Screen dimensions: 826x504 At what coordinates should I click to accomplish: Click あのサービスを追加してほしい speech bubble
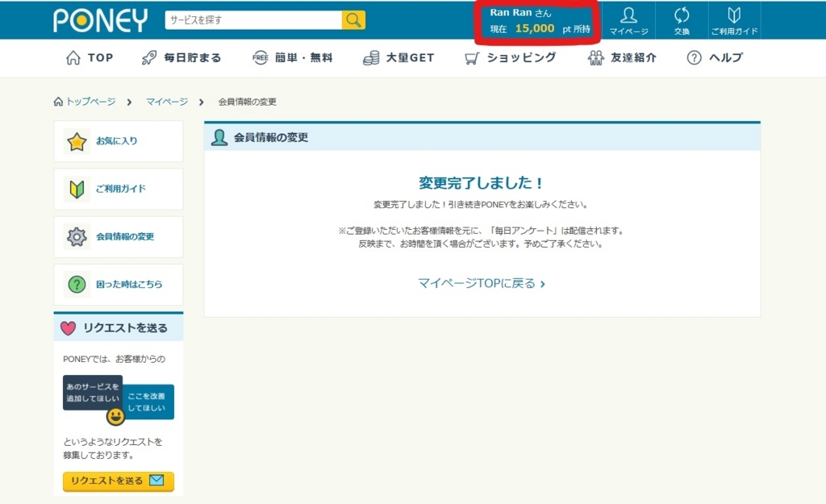pos(93,393)
